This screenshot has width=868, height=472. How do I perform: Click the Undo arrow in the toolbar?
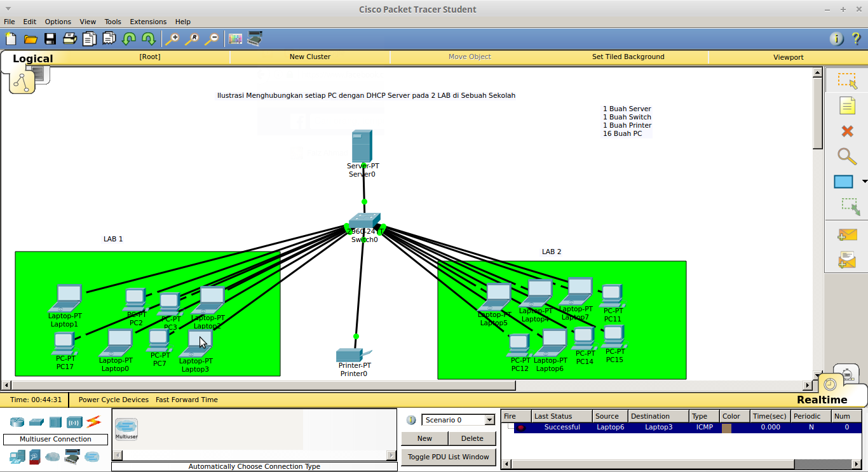point(129,39)
